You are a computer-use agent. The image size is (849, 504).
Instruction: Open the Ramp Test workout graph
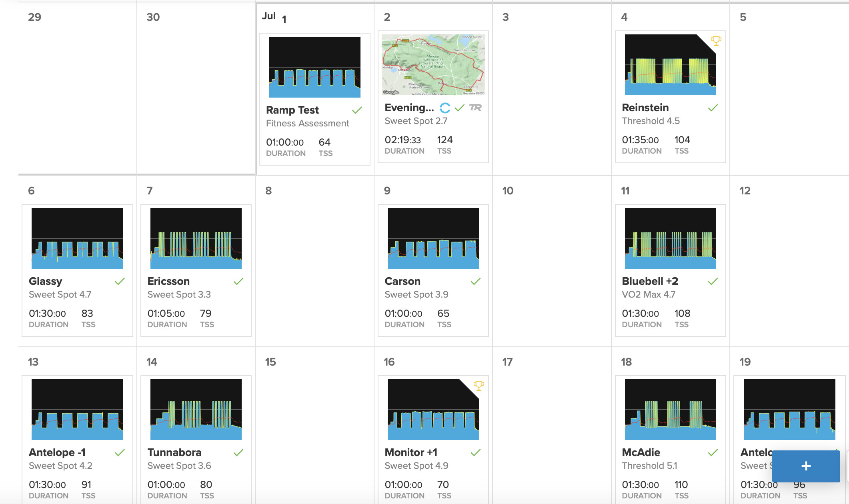pyautogui.click(x=314, y=67)
